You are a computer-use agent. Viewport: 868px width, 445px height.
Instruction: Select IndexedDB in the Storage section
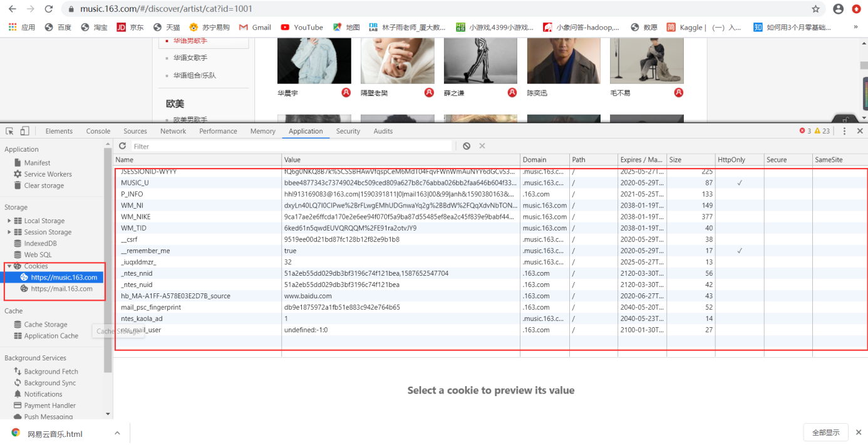(40, 243)
